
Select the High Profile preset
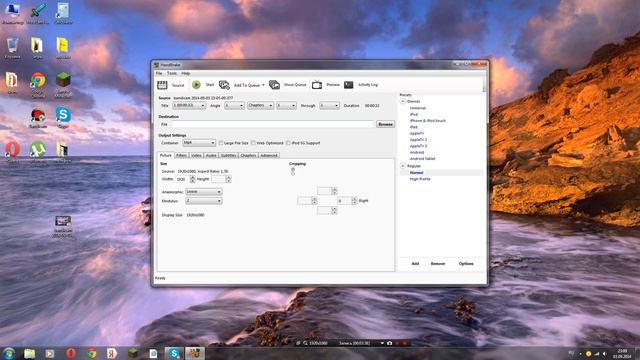(420, 179)
